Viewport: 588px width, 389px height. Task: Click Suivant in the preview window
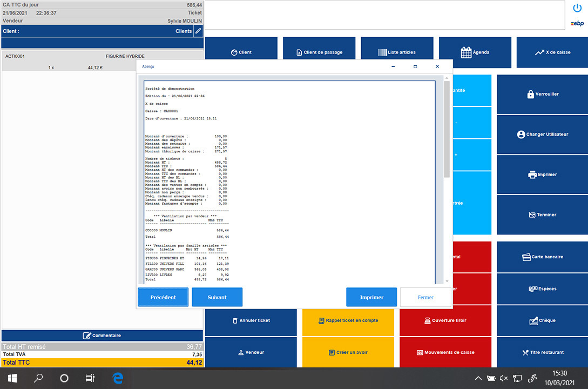[217, 297]
